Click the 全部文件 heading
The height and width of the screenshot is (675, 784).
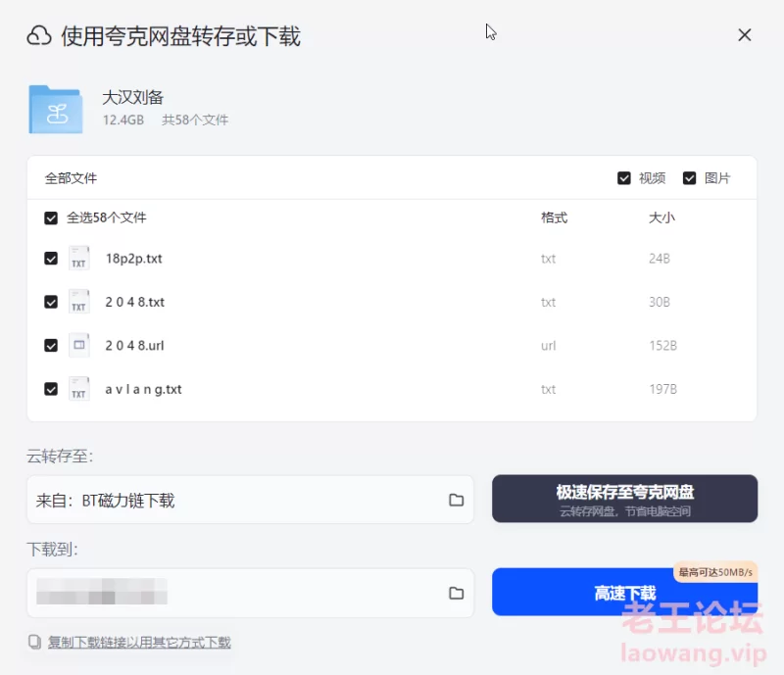[x=71, y=178]
